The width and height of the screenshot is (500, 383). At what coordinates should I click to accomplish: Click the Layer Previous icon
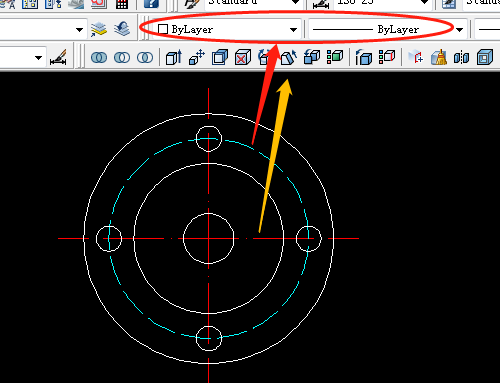122,29
